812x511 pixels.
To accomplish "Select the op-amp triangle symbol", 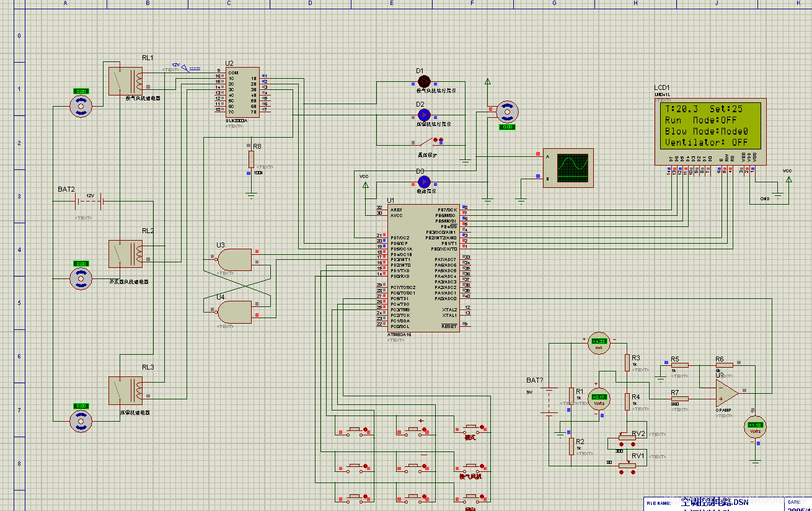I will pyautogui.click(x=726, y=391).
